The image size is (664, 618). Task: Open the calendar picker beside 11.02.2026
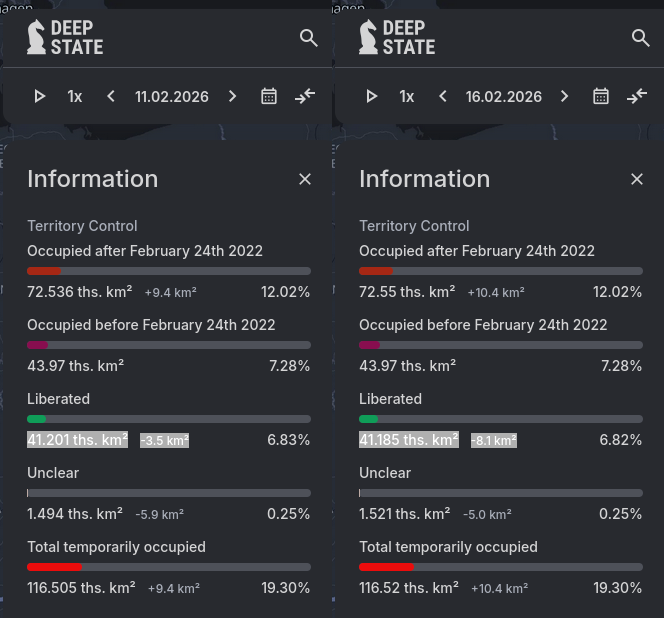pos(269,96)
